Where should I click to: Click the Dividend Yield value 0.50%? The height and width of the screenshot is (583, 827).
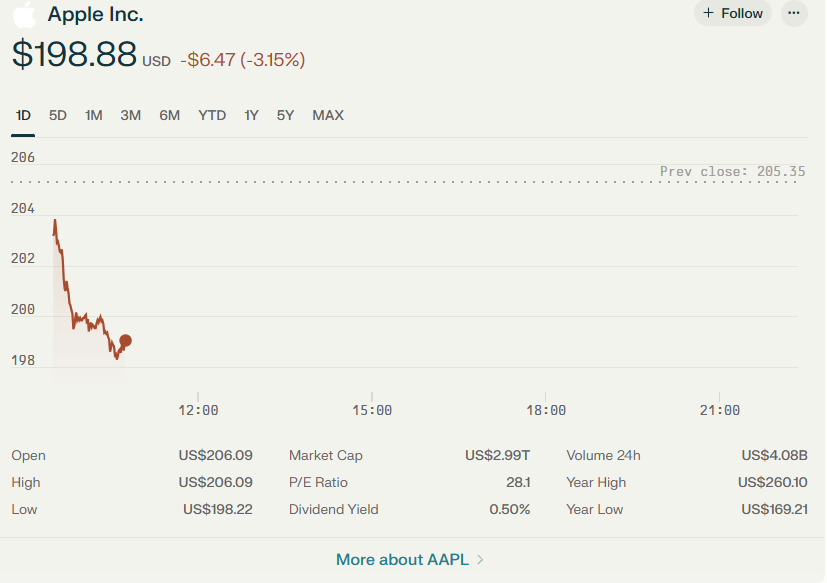tap(509, 509)
